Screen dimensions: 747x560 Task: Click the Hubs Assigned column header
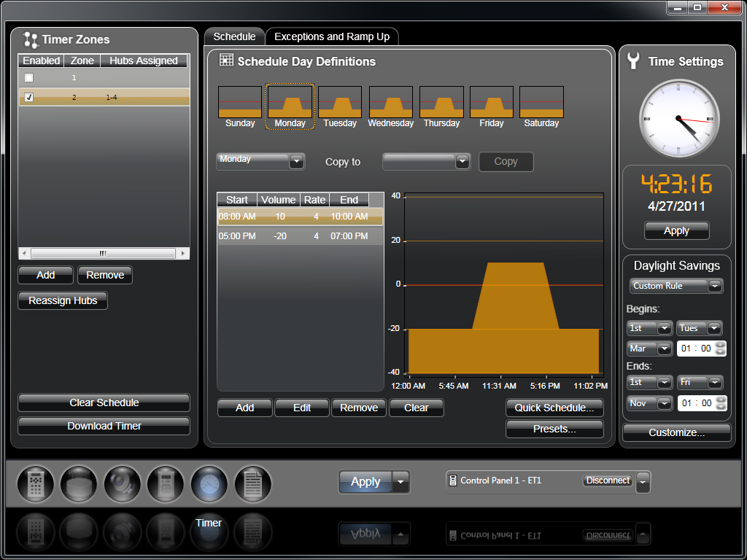pos(144,61)
